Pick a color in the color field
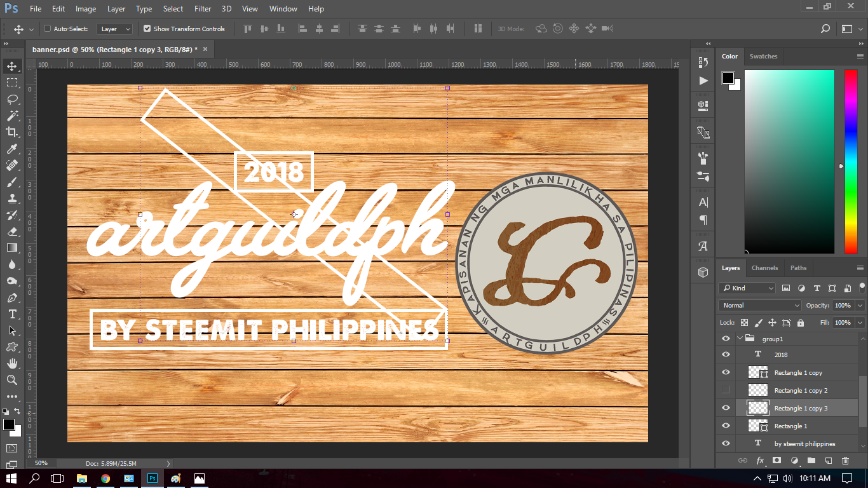The width and height of the screenshot is (868, 488). pyautogui.click(x=789, y=161)
